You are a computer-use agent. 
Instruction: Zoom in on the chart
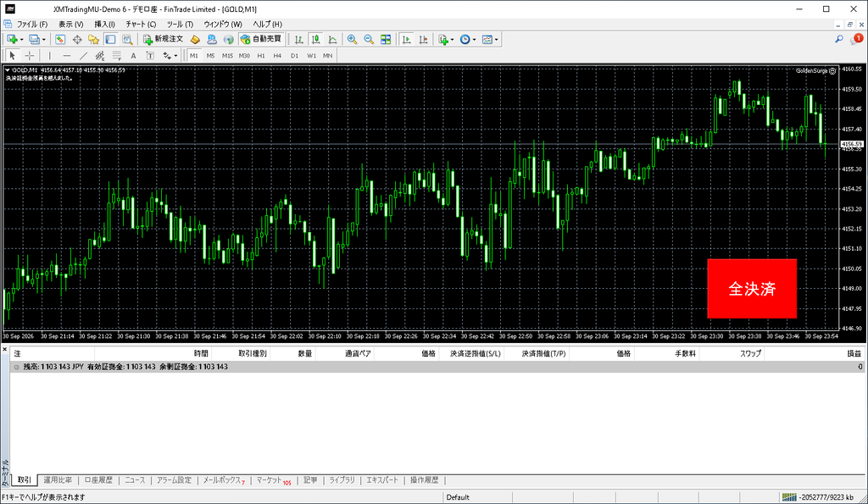tap(352, 39)
